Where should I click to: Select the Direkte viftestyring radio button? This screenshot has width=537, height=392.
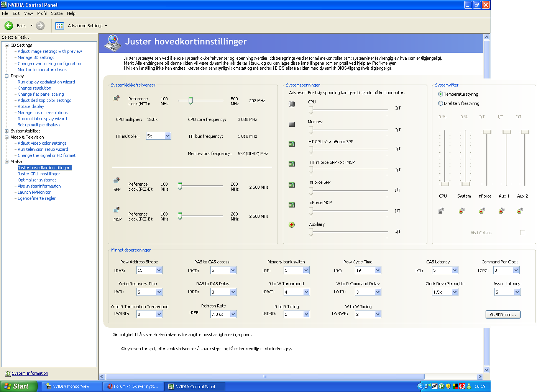440,103
